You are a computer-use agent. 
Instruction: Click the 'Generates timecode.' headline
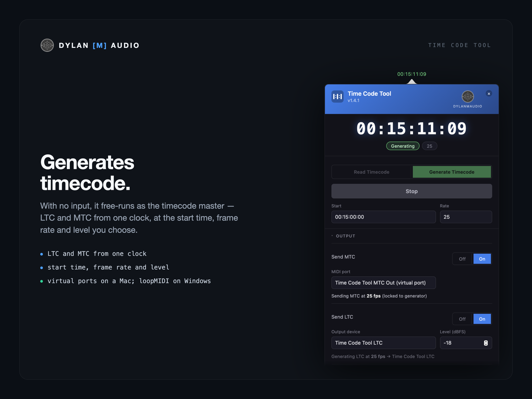click(x=87, y=173)
